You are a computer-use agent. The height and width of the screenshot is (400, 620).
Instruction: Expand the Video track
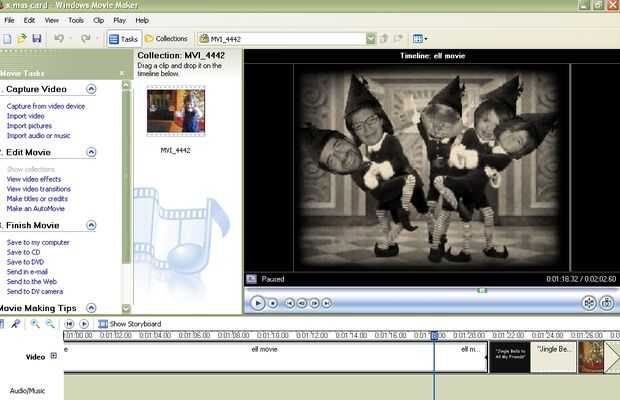pos(54,356)
